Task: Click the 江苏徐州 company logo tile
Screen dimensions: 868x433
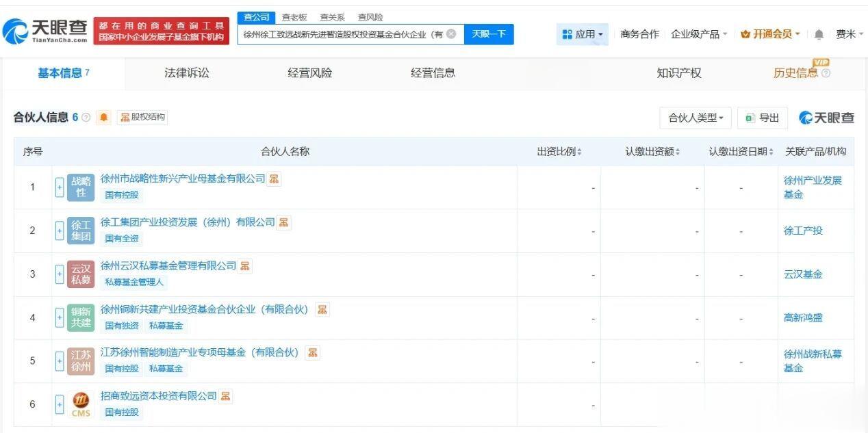Action: tap(81, 361)
